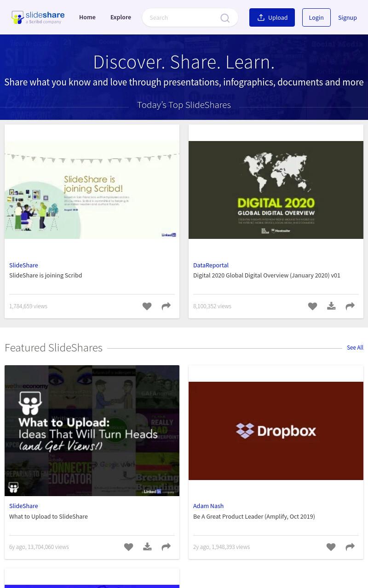Screen dimensions: 368x588
Task: Open the Signup link
Action: tap(347, 17)
